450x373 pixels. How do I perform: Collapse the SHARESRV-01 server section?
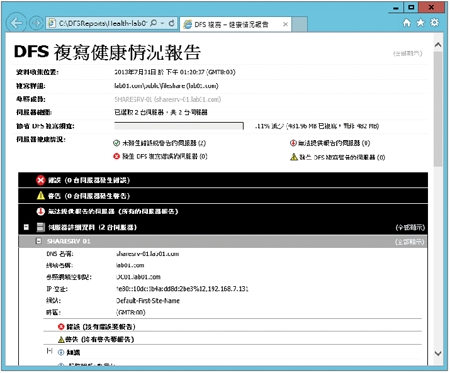(x=39, y=241)
